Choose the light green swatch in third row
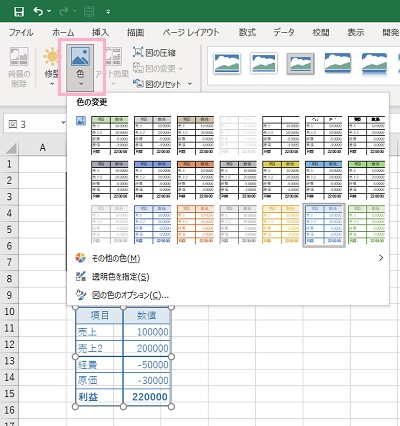This screenshot has width=400, height=426. pos(366,224)
